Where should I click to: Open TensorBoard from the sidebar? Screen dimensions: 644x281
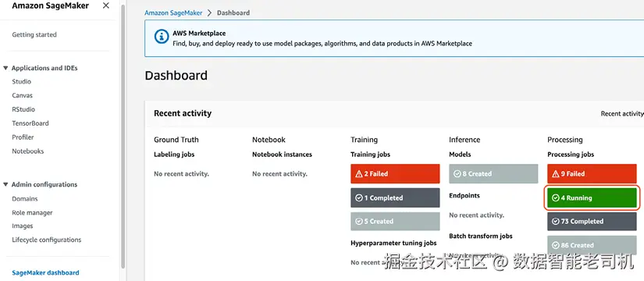(x=30, y=123)
